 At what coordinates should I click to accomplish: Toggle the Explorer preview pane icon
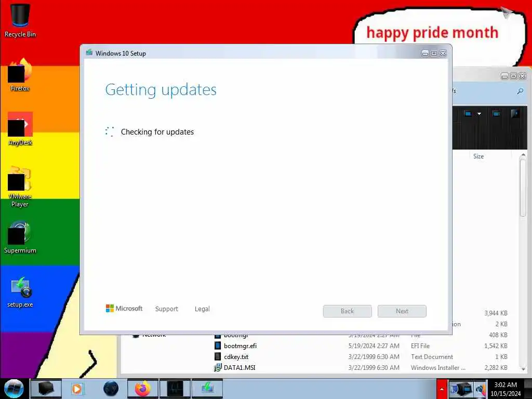point(496,114)
